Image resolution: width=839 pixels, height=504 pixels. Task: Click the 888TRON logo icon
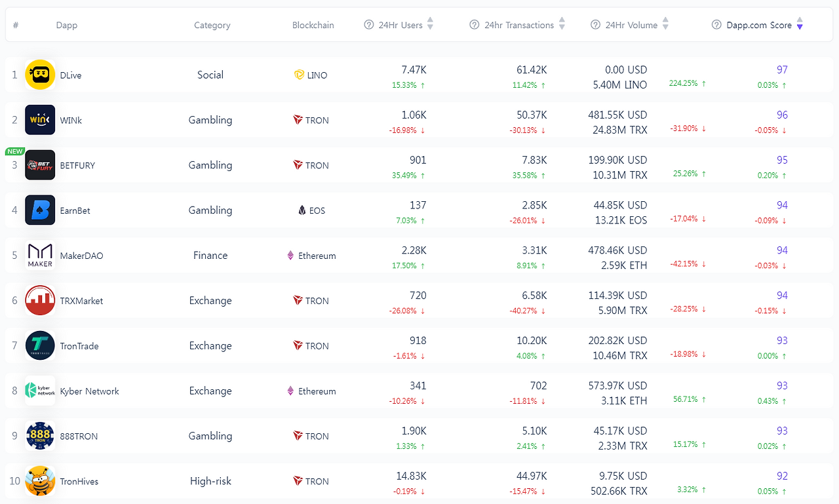click(40, 436)
